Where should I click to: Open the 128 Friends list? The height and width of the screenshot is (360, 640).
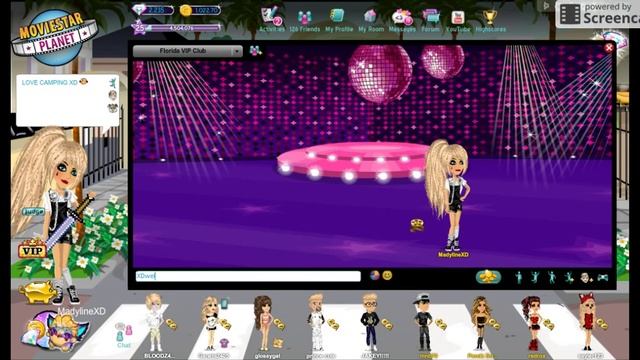[x=304, y=20]
